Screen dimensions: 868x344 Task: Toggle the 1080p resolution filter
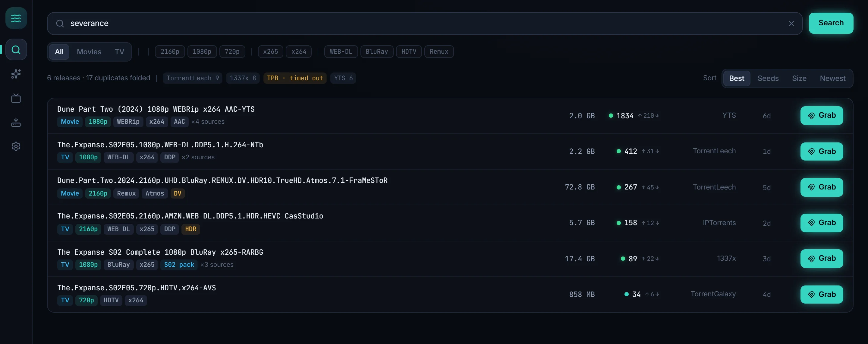202,52
